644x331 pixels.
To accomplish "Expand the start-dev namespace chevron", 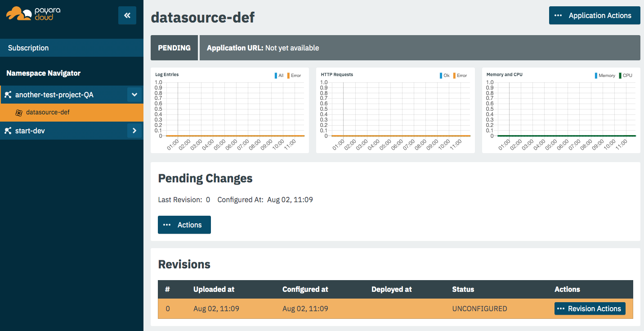I will pos(134,131).
